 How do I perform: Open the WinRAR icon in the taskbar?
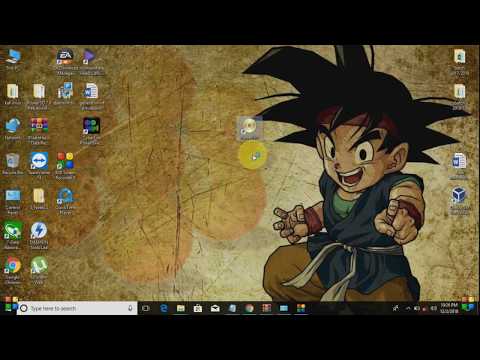266,308
